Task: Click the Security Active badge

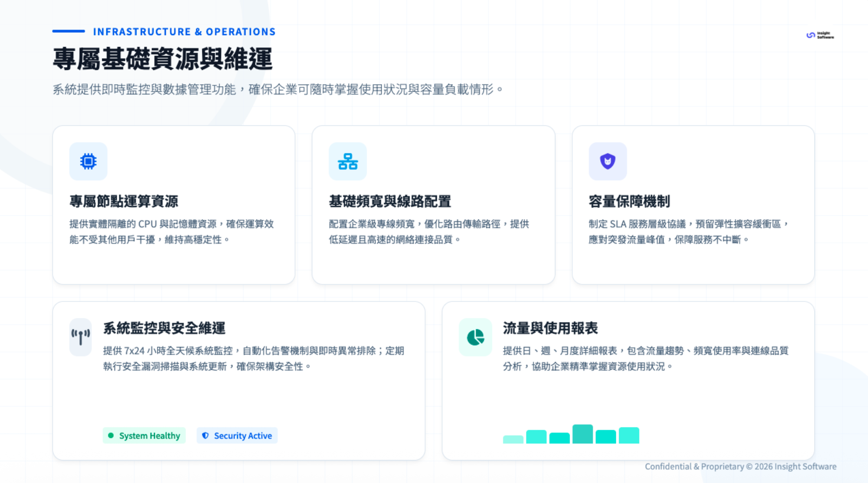Action: (x=237, y=436)
